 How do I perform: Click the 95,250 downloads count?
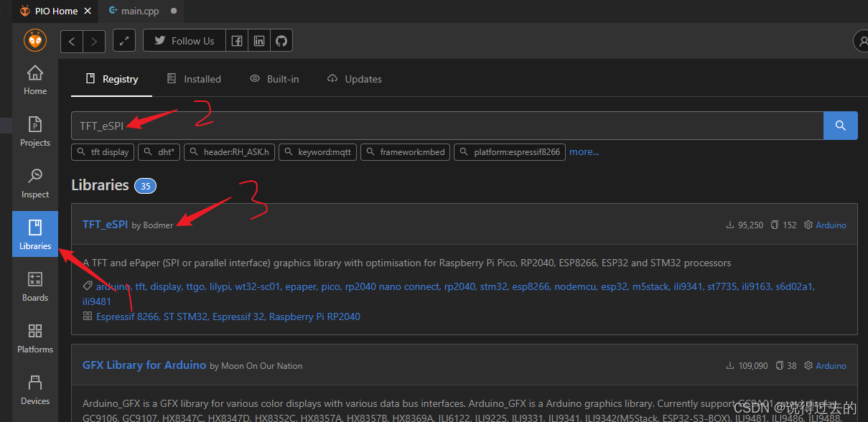tap(745, 225)
